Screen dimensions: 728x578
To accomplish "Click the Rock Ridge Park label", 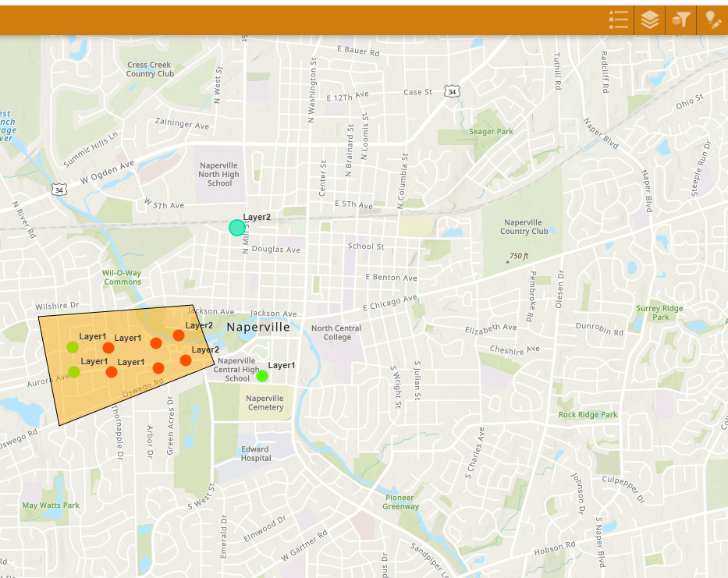I will point(588,414).
